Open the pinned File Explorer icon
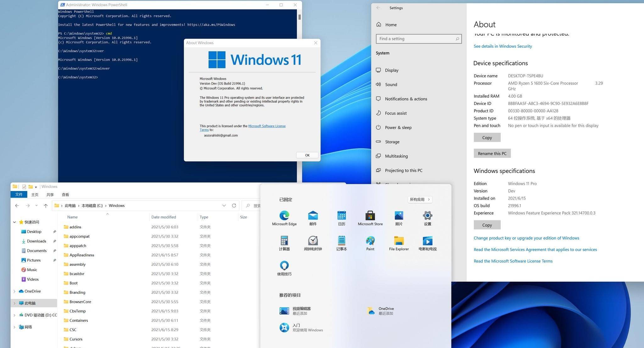This screenshot has width=644, height=348. pos(398,241)
